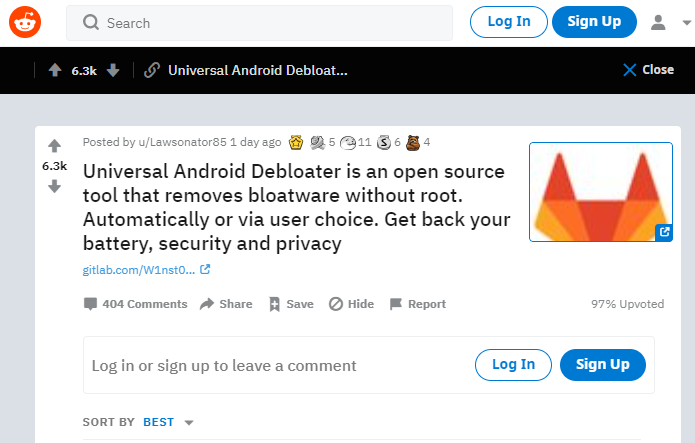This screenshot has width=695, height=443.
Task: Close the post overlay with Close button
Action: point(648,70)
